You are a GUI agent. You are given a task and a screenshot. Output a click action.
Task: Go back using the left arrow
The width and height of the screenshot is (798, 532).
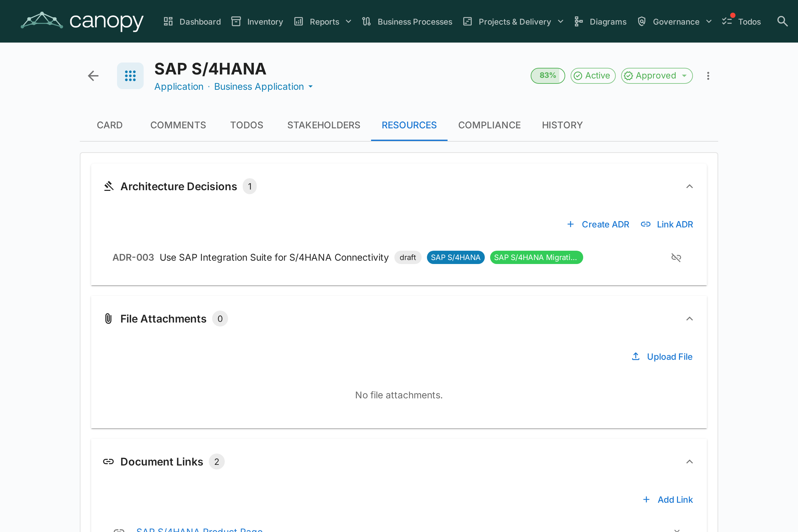coord(93,76)
